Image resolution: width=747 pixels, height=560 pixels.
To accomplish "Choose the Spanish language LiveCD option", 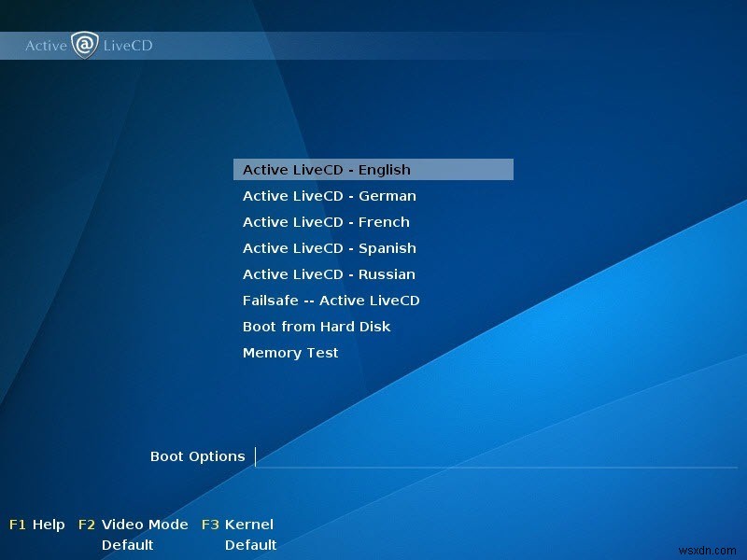I will pyautogui.click(x=329, y=248).
